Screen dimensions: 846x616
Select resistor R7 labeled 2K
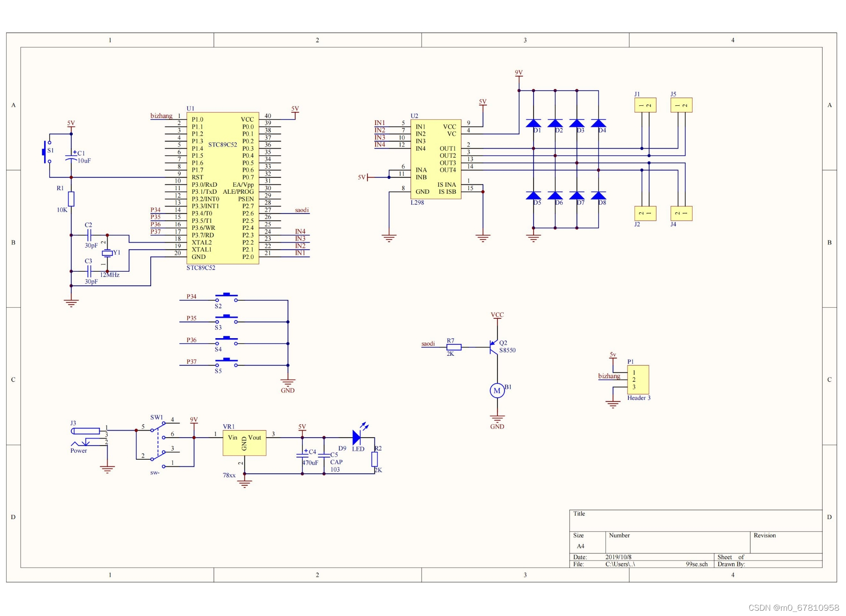(453, 347)
